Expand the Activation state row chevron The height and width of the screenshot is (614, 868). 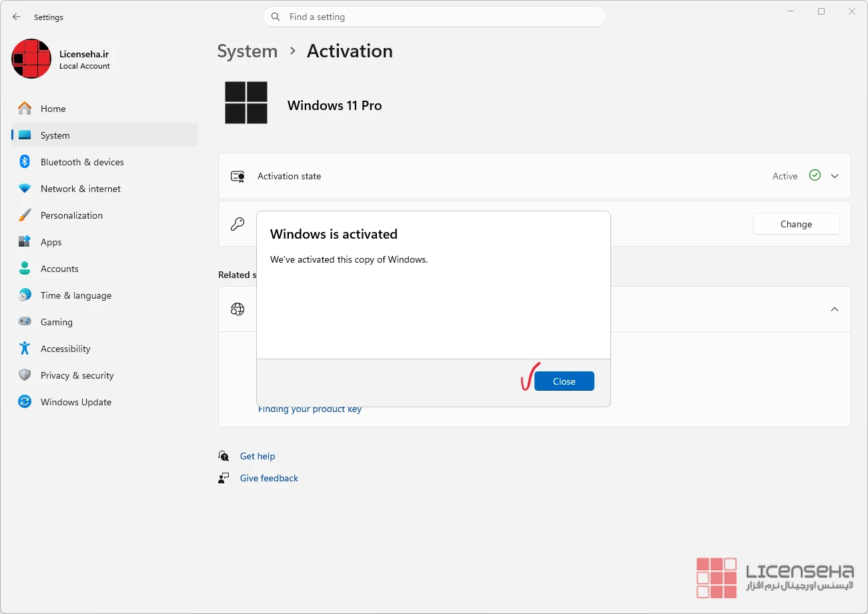click(835, 176)
